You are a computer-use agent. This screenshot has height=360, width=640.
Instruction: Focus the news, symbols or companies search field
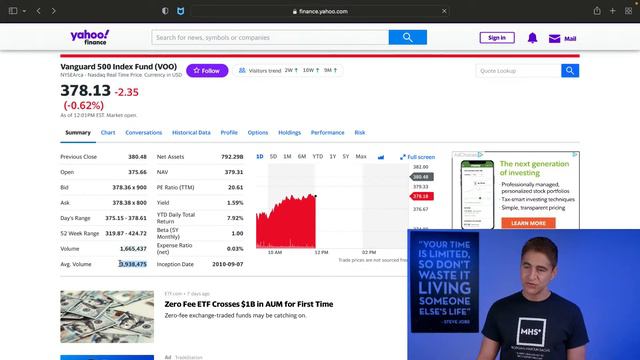coord(270,37)
